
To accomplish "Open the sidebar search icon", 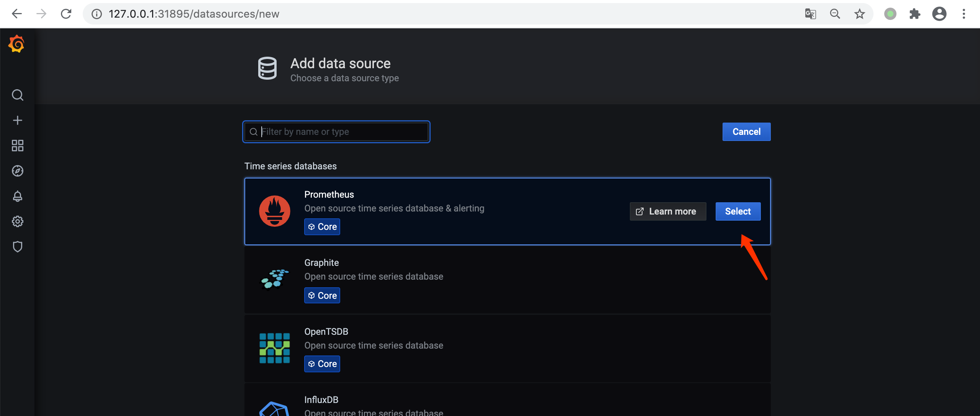I will (17, 95).
